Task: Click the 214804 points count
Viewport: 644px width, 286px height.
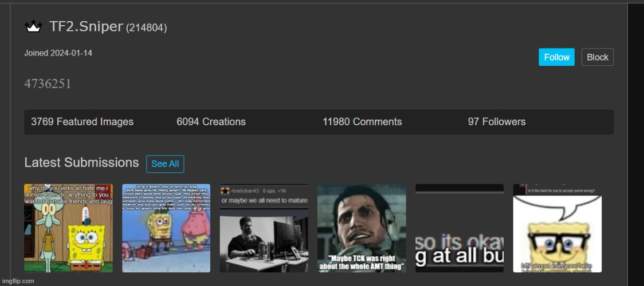Action: click(x=146, y=28)
